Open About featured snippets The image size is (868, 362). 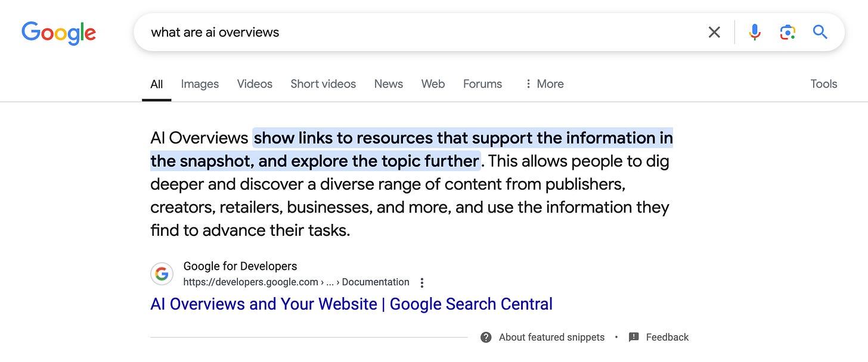tap(551, 337)
